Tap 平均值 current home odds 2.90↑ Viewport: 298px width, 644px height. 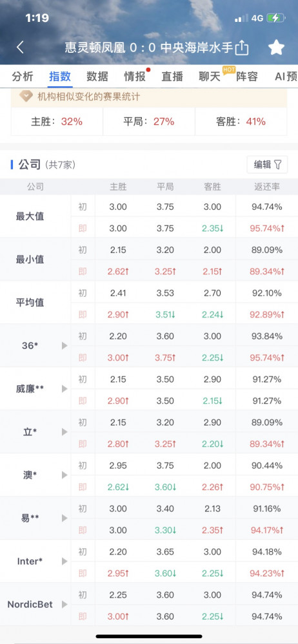pos(118,315)
